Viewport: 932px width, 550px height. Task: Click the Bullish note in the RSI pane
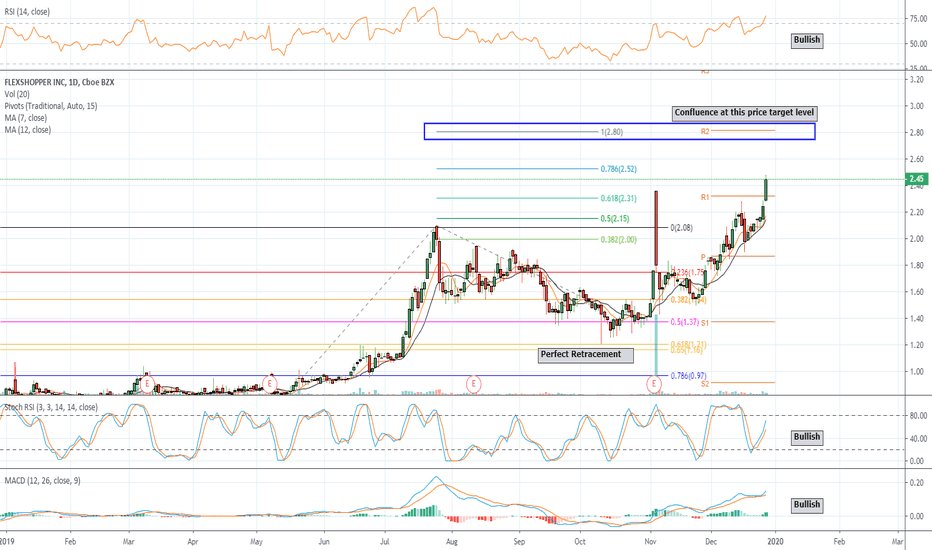(807, 40)
